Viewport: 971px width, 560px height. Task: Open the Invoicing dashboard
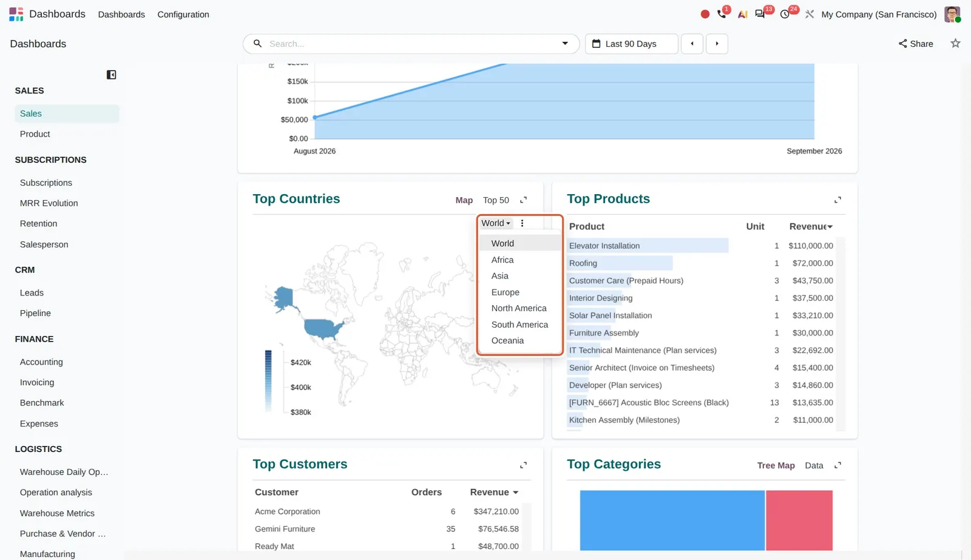tap(67, 382)
